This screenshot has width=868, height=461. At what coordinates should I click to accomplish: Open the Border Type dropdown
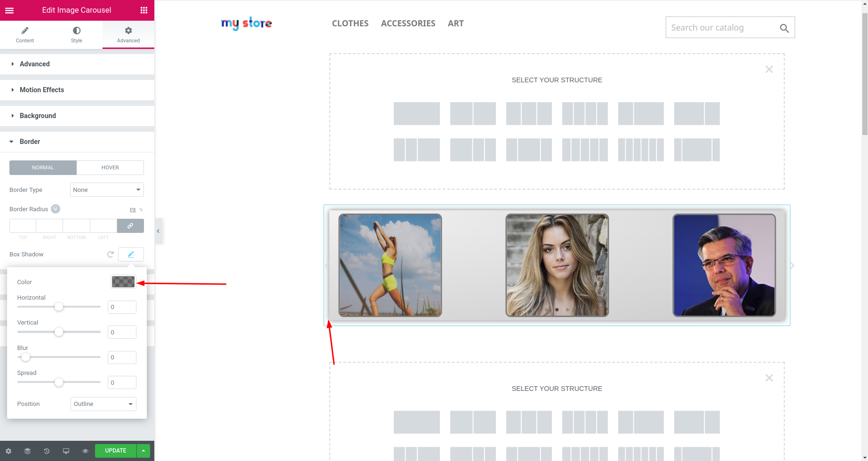(107, 190)
